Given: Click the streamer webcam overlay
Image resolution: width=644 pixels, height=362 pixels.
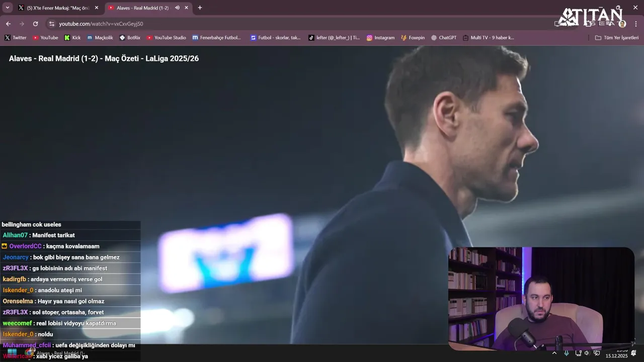Looking at the screenshot, I should pos(541,299).
